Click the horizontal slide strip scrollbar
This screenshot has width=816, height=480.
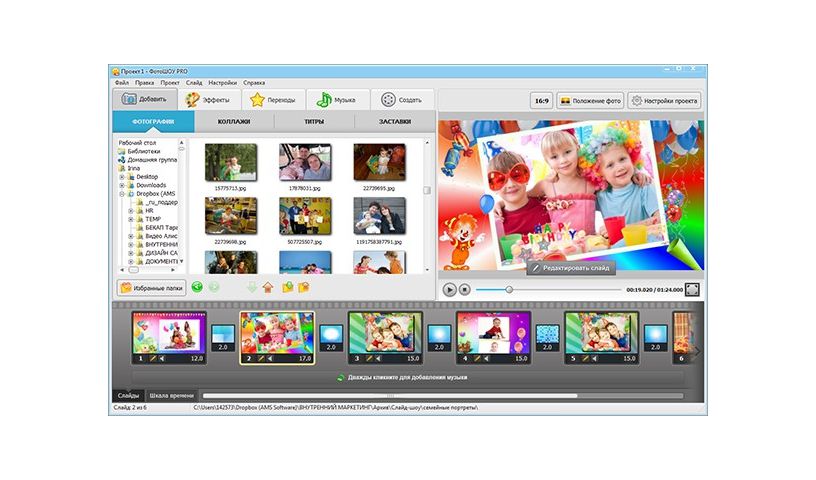390,396
